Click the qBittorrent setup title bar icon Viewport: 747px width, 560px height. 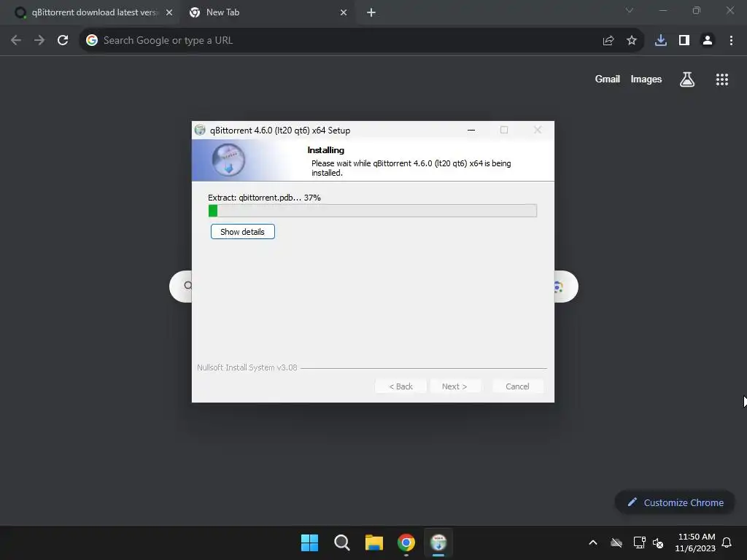coord(200,130)
